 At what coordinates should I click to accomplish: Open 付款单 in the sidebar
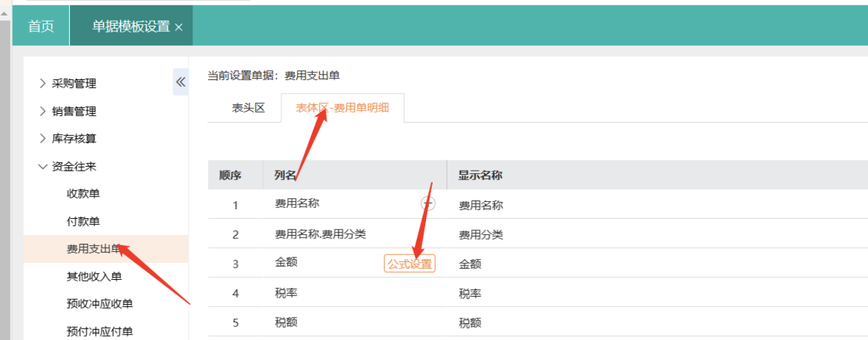tap(83, 221)
